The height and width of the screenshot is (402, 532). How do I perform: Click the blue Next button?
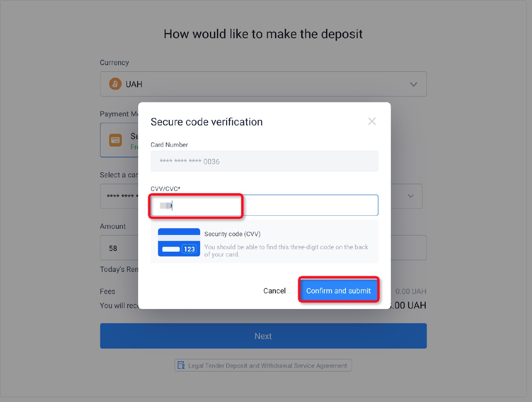point(263,336)
